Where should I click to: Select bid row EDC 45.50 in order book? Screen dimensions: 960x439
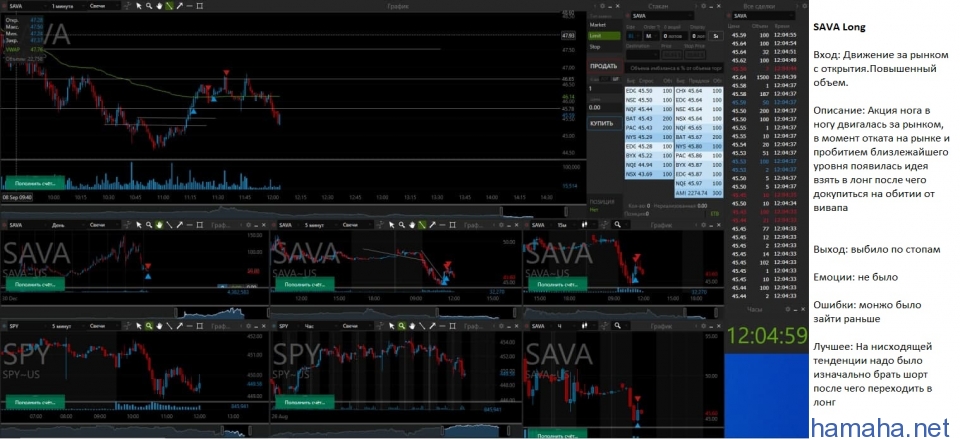649,91
